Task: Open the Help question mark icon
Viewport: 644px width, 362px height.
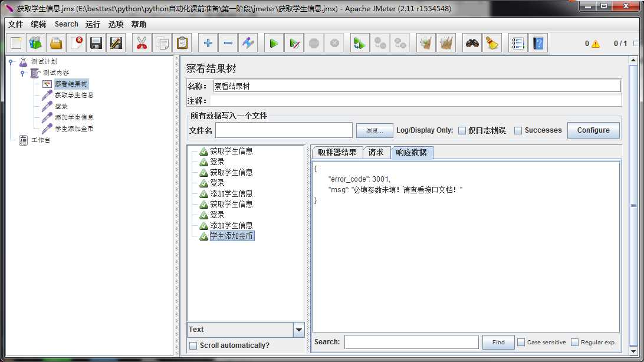Action: click(x=538, y=43)
